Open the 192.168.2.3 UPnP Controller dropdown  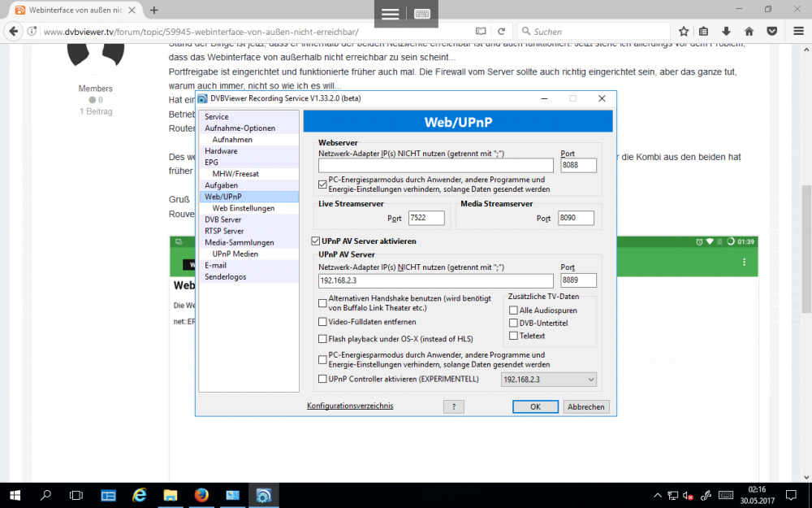point(548,380)
